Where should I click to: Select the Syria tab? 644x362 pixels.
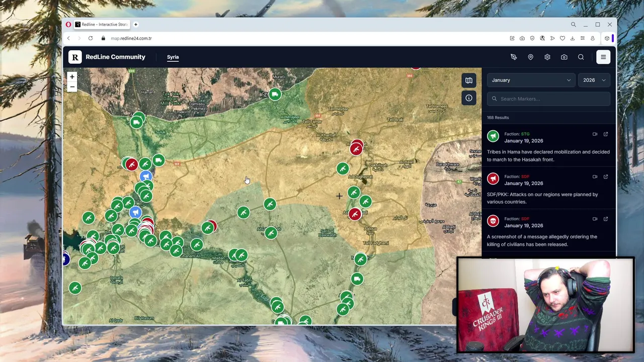(173, 57)
